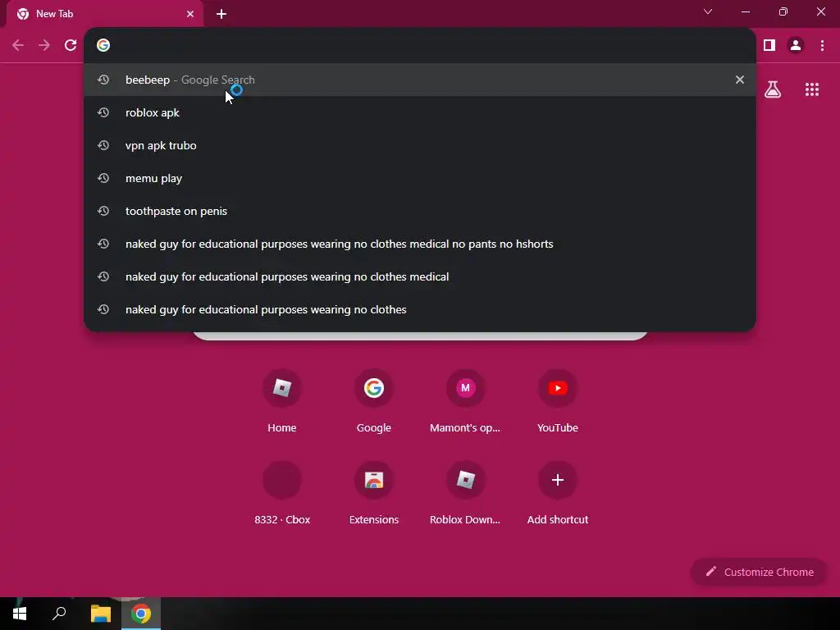Screen dimensions: 840x630
Task: Reload the page with the refresh icon
Action: [x=71, y=46]
